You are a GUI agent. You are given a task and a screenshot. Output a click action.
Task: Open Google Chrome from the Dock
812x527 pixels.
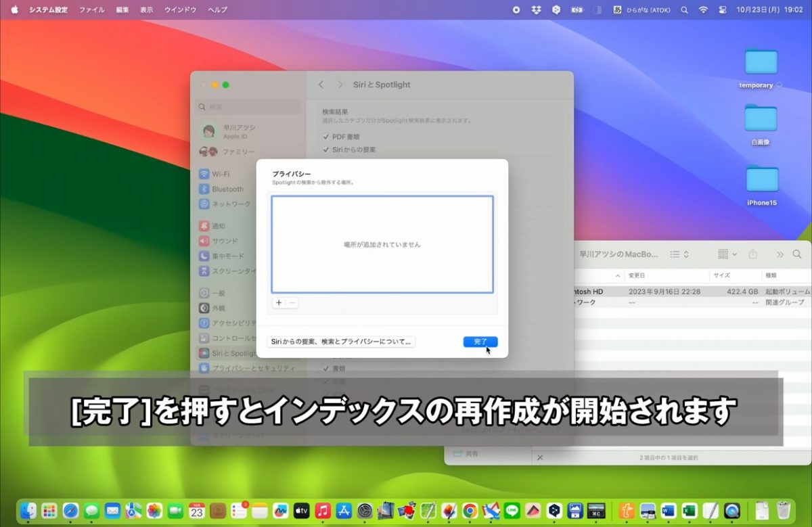(470, 511)
